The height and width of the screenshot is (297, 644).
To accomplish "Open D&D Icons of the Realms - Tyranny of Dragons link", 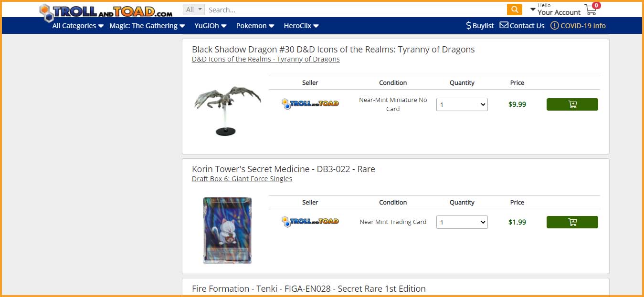I will 266,59.
